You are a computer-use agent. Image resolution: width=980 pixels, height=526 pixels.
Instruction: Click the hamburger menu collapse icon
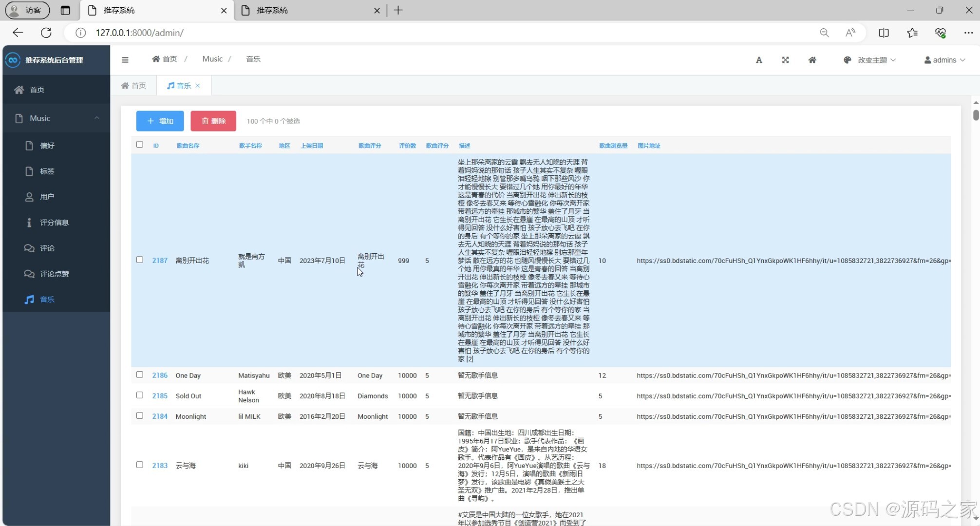(x=125, y=60)
